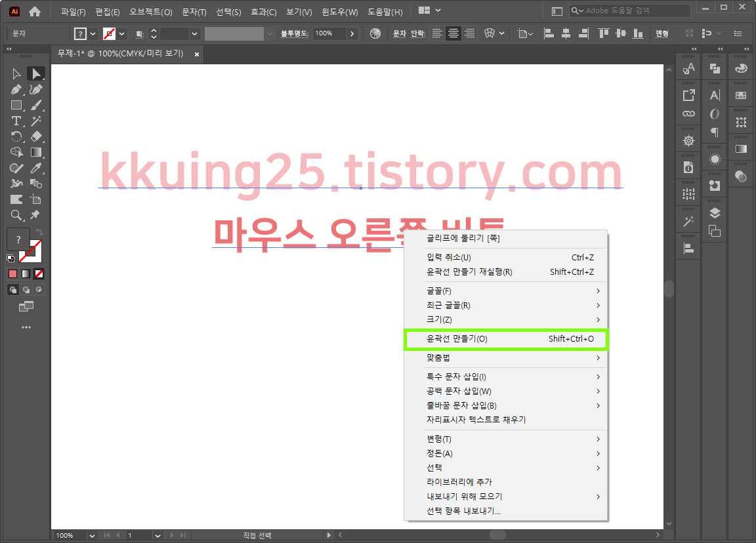The width and height of the screenshot is (756, 543).
Task: Open the Swatches panel icon
Action: click(741, 95)
